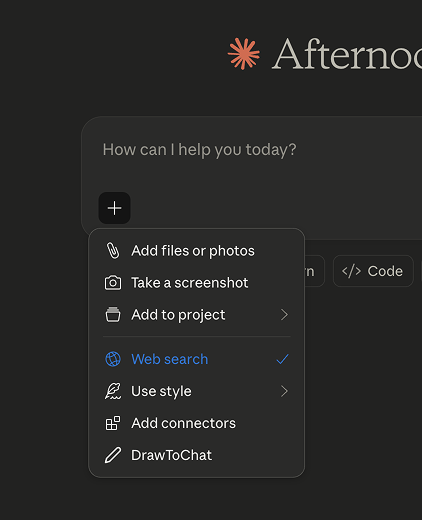Click the Code suggestion button
Image resolution: width=422 pixels, height=520 pixels.
[373, 271]
